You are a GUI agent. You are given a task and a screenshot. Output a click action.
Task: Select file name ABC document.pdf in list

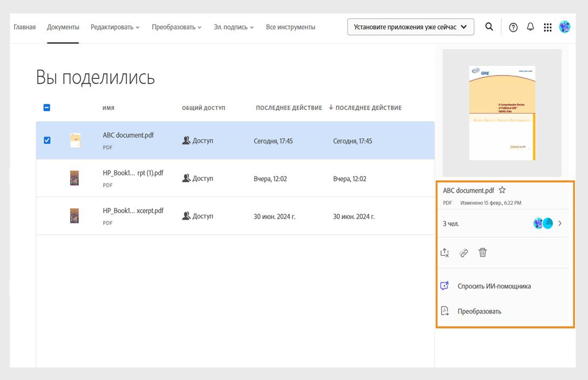point(128,135)
